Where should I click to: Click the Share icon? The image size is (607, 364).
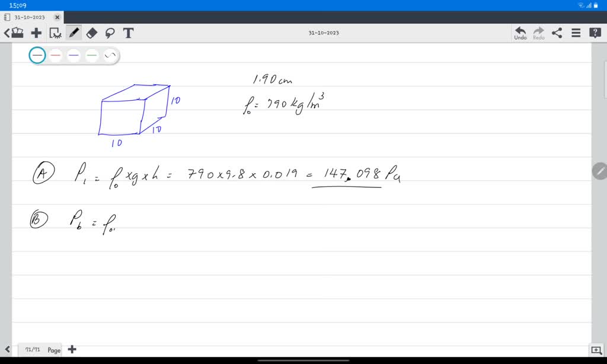pyautogui.click(x=557, y=33)
